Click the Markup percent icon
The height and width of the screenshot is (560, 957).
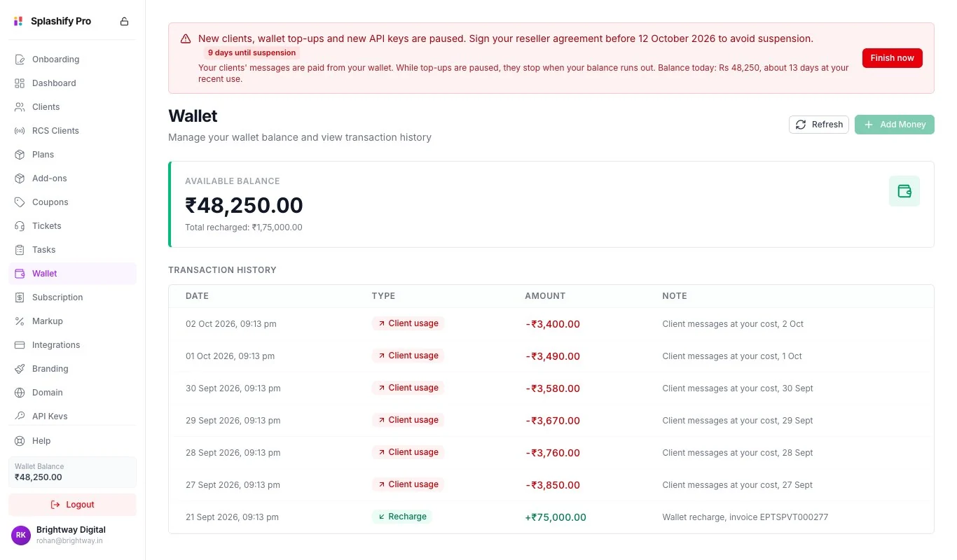click(x=20, y=321)
